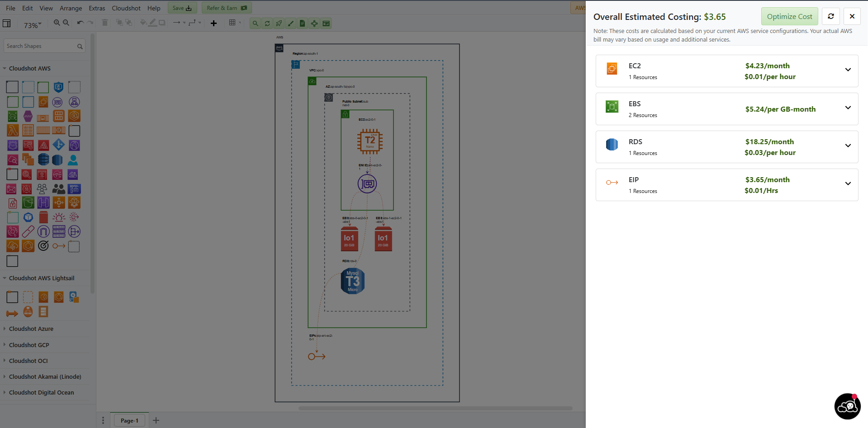Click the Save button
The image size is (868, 428).
[182, 8]
